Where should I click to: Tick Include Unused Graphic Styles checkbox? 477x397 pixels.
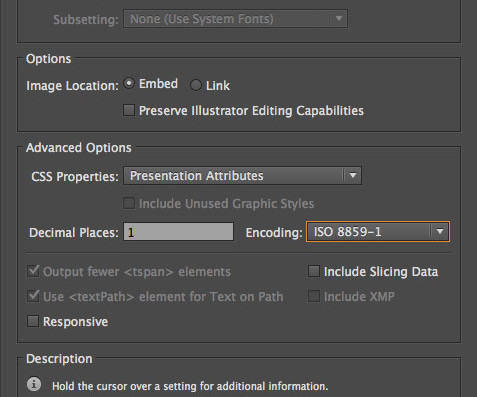[129, 203]
